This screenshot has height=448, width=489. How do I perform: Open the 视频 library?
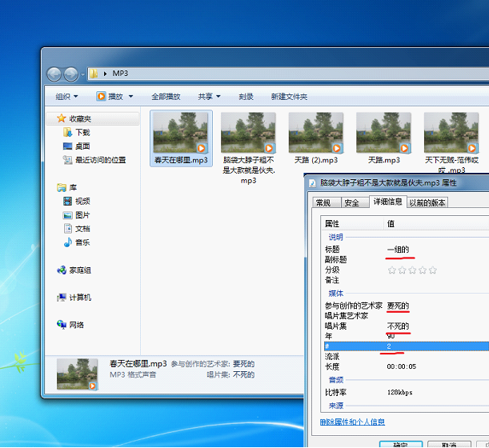77,201
